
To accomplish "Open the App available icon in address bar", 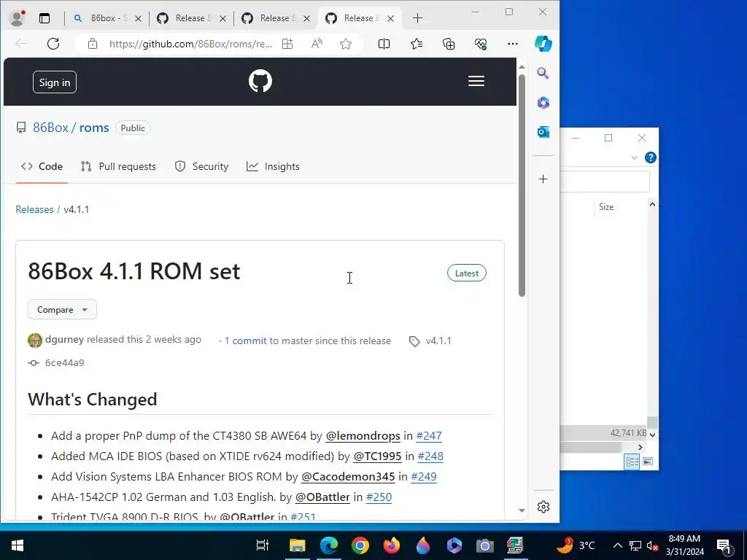I will tap(287, 44).
